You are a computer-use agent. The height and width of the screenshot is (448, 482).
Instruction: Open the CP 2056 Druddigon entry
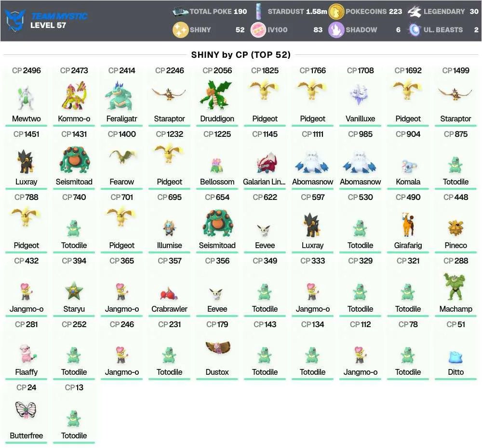tap(217, 95)
